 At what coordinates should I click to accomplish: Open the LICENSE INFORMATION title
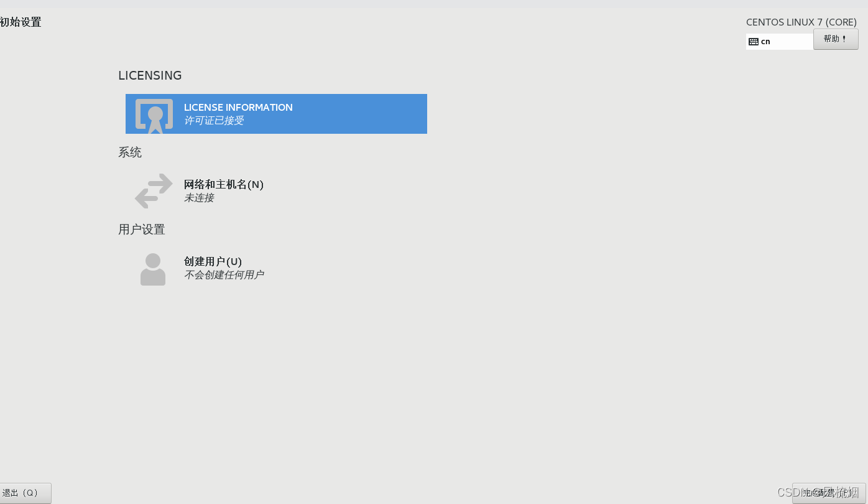238,108
